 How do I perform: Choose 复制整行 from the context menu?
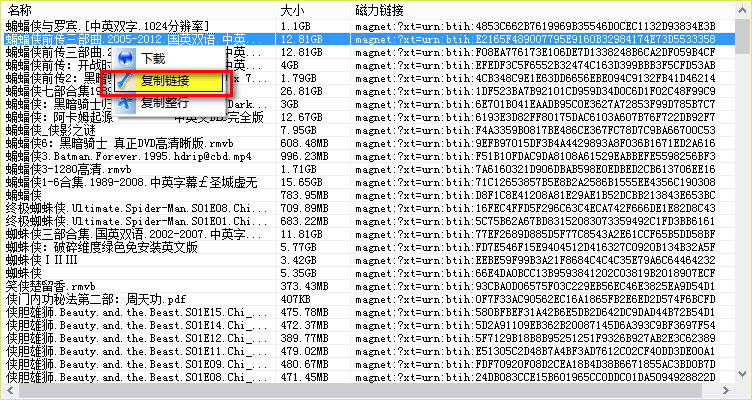168,103
